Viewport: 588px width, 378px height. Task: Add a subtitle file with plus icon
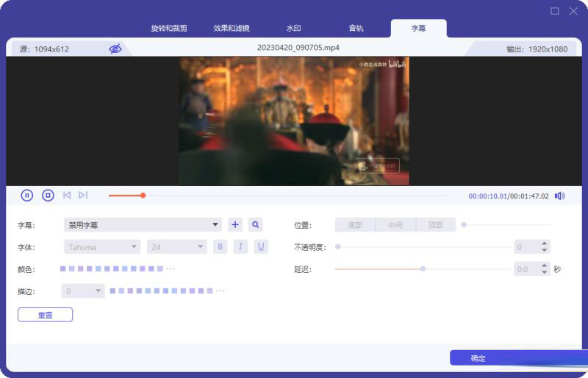click(x=235, y=224)
